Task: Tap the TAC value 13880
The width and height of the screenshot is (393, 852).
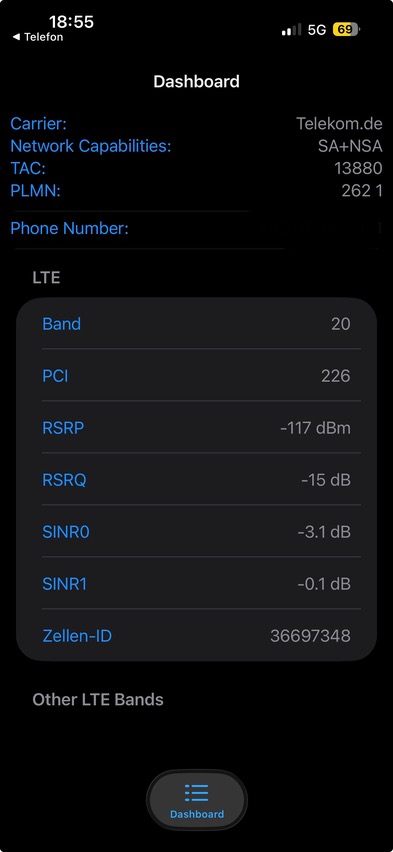Action: [358, 168]
